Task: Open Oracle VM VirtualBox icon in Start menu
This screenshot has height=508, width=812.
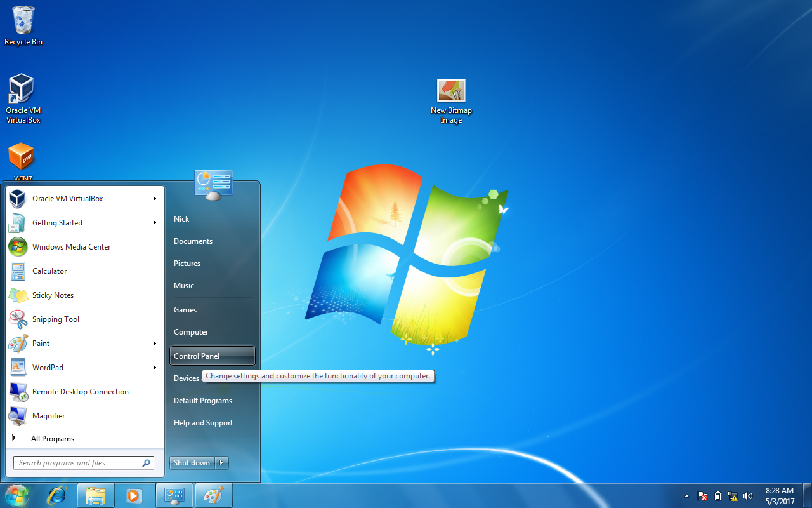Action: pos(18,199)
